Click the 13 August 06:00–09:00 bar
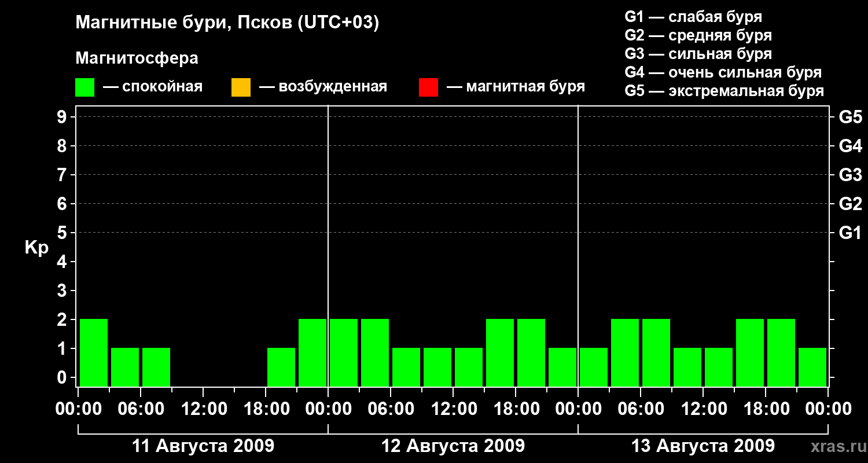The height and width of the screenshot is (463, 868). point(656,352)
